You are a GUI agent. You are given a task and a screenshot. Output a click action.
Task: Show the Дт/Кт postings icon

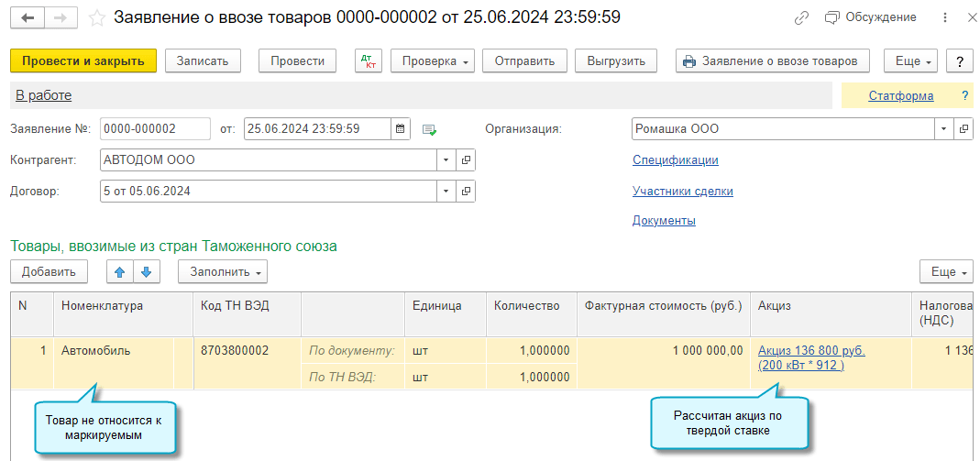[x=370, y=61]
